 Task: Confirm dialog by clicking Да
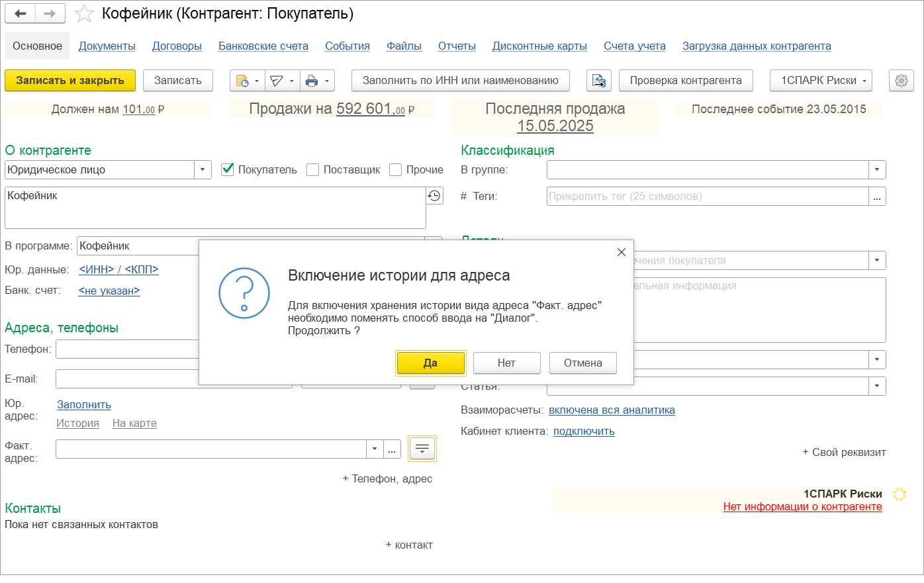tap(431, 363)
